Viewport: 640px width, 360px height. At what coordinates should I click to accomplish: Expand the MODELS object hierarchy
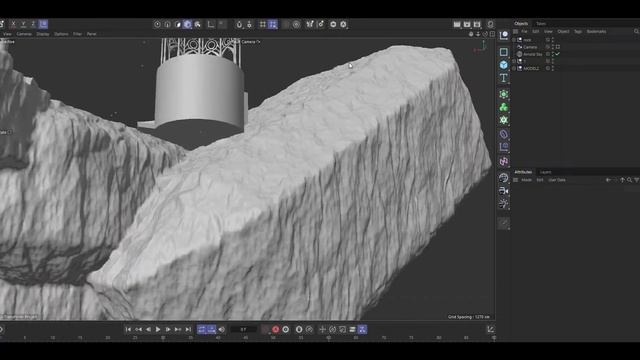pyautogui.click(x=514, y=68)
